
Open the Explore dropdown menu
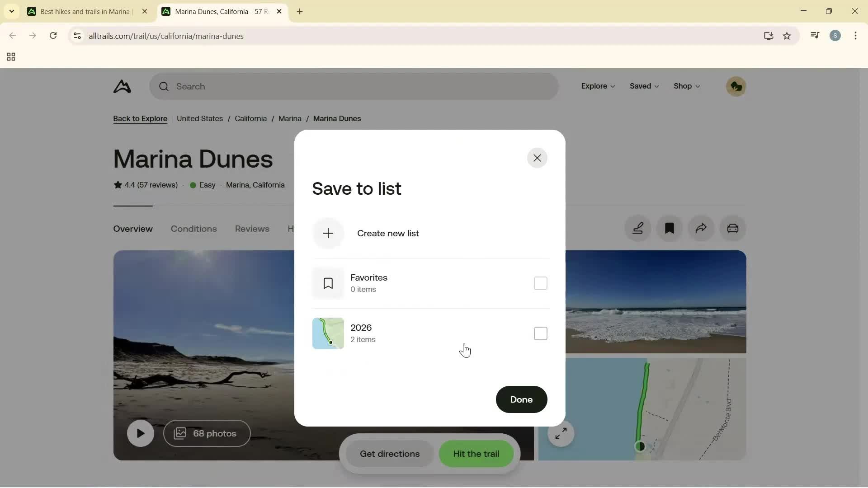[x=598, y=86]
